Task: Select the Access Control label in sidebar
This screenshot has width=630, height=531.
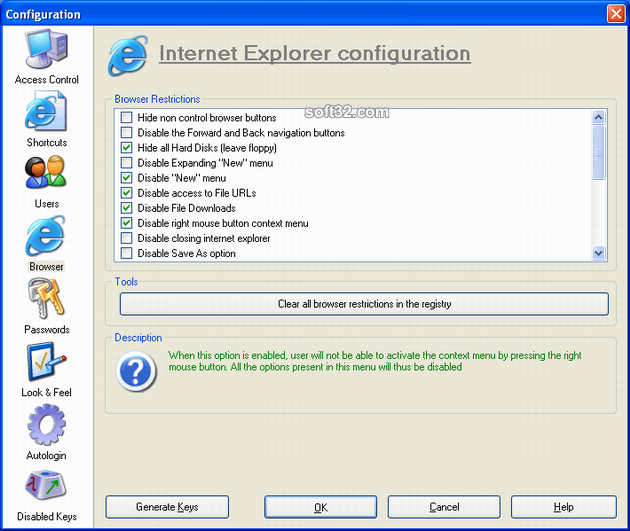Action: [47, 80]
